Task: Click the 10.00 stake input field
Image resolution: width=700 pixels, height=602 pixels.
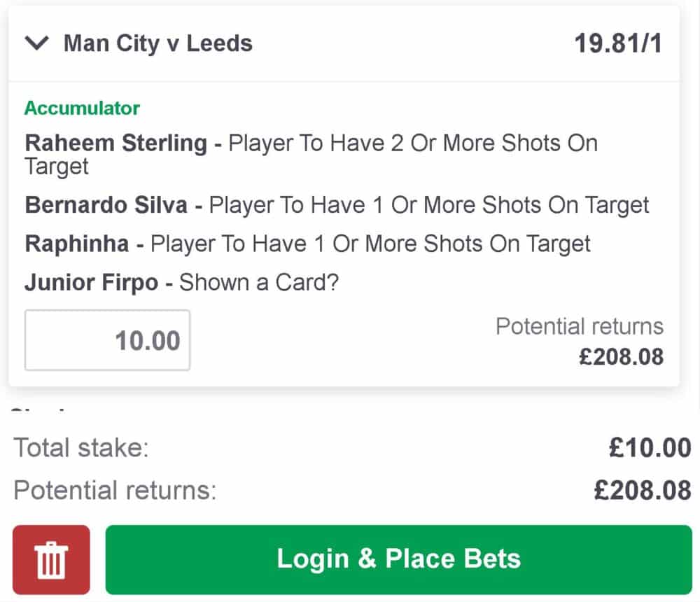Action: [107, 340]
